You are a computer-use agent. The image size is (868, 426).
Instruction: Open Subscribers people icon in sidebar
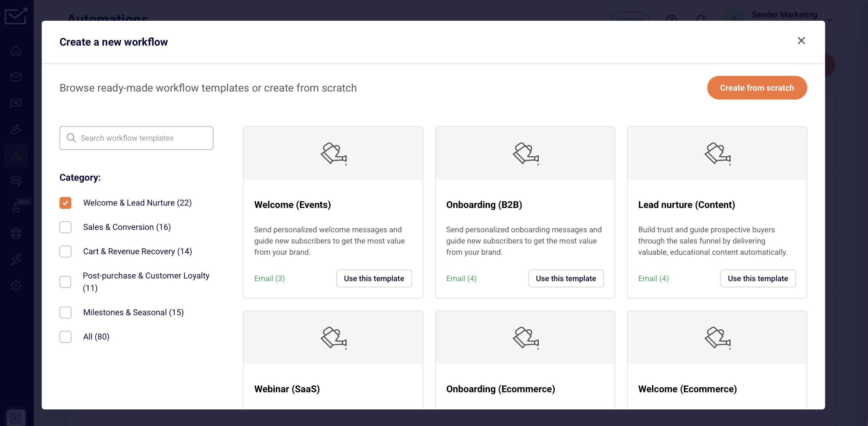point(16,129)
